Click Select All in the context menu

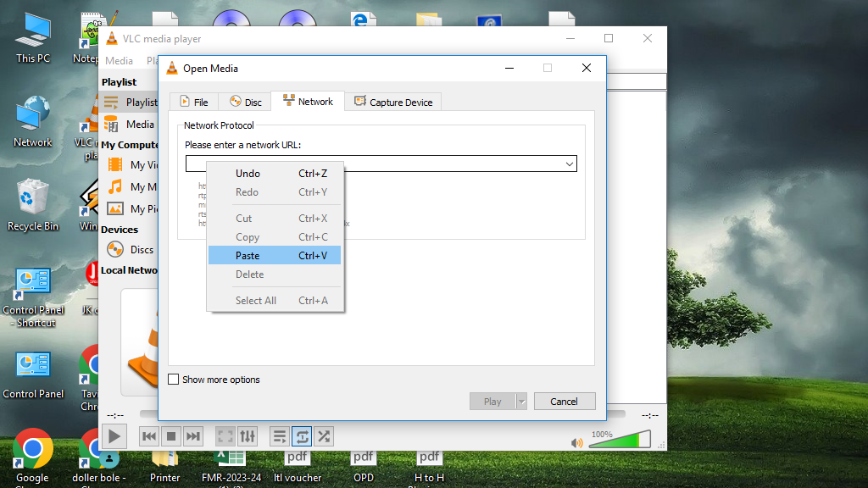[275, 301]
